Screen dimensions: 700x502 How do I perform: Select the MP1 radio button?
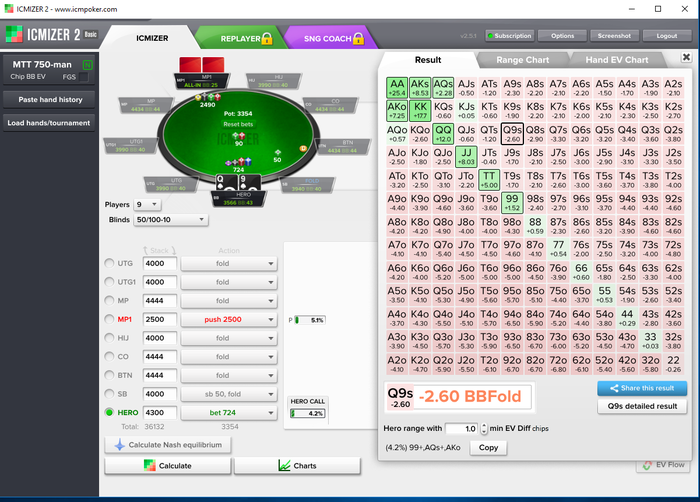point(109,319)
